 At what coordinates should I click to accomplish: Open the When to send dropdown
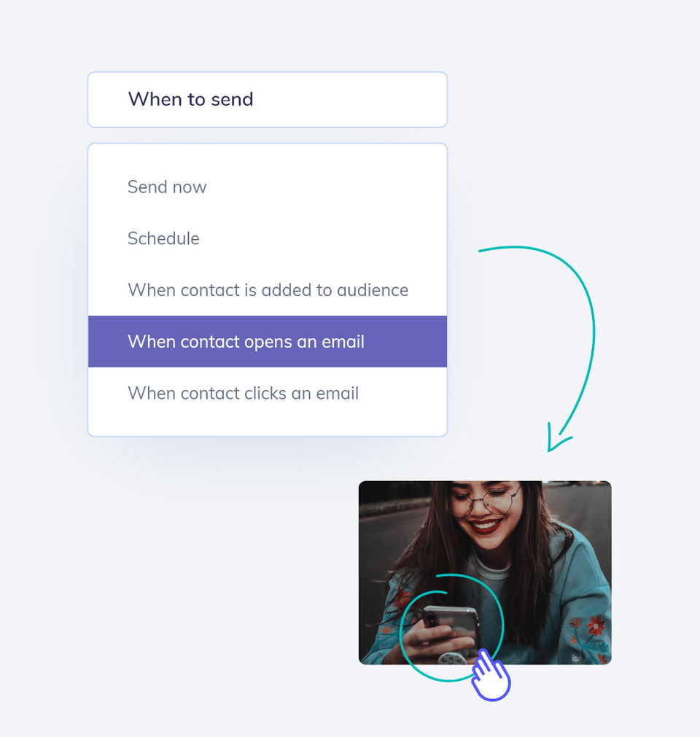(267, 100)
